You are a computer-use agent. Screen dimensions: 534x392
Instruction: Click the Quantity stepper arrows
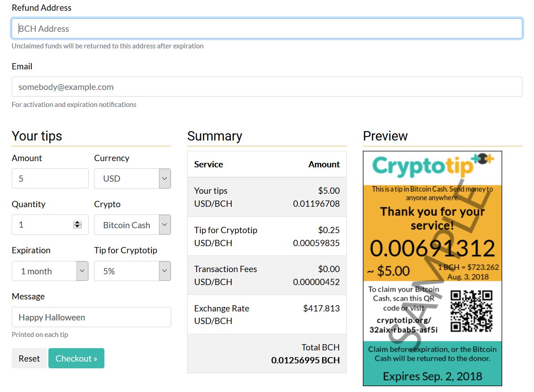click(x=78, y=225)
